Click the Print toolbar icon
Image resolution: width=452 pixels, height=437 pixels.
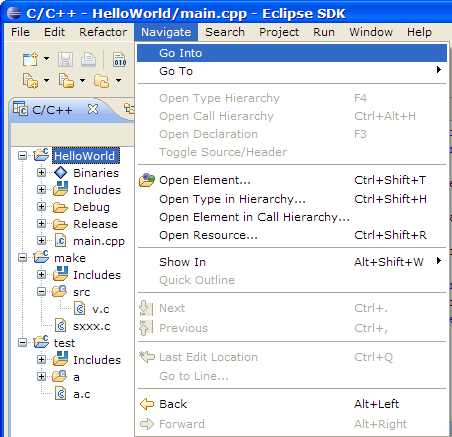pyautogui.click(x=88, y=60)
